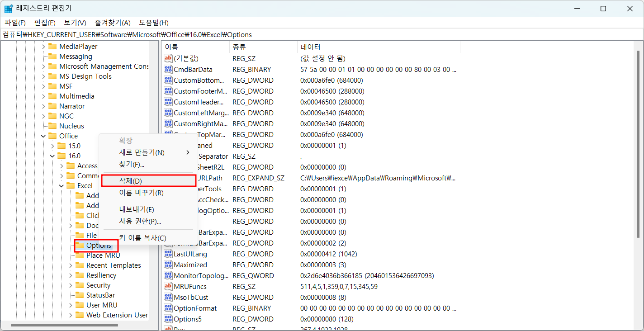644x331 pixels.
Task: Choose 이름 바꾸기(R) in the context menu
Action: pos(148,193)
